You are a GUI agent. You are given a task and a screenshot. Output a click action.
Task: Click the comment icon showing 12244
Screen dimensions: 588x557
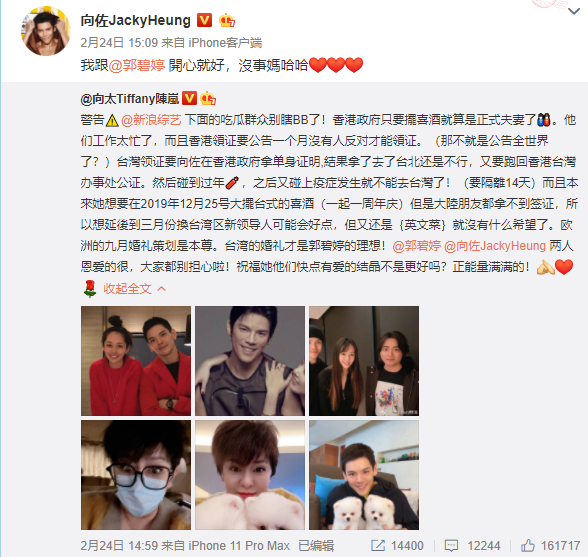click(x=452, y=546)
